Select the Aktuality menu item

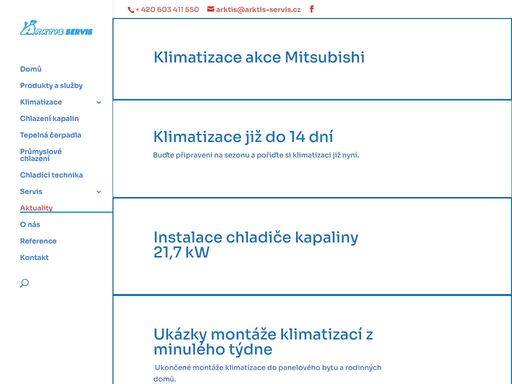(x=36, y=208)
